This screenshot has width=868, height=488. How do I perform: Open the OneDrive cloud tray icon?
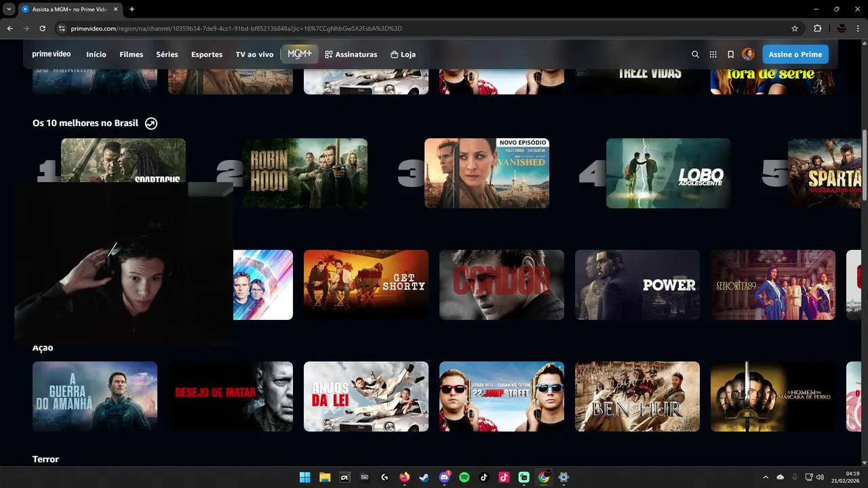point(780,477)
